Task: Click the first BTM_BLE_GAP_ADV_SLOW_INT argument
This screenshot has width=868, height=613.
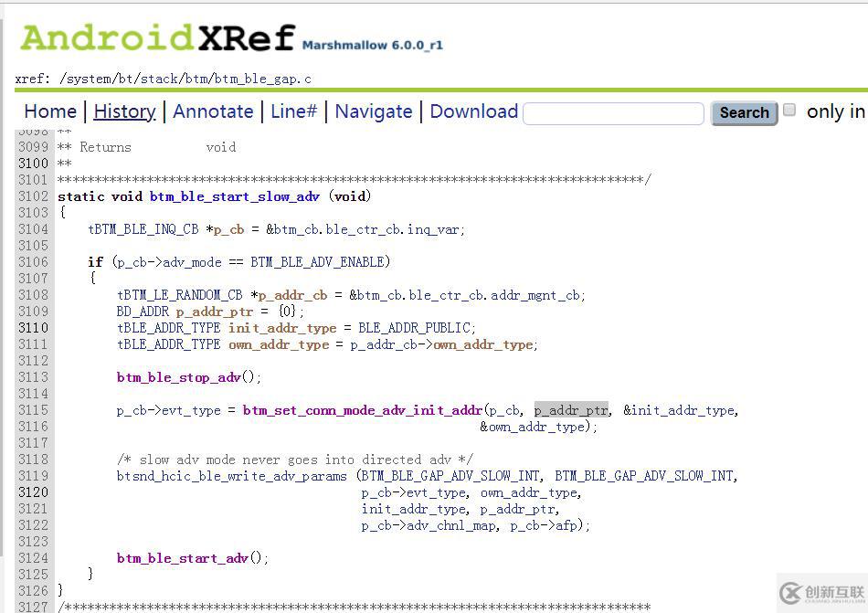Action: point(450,476)
